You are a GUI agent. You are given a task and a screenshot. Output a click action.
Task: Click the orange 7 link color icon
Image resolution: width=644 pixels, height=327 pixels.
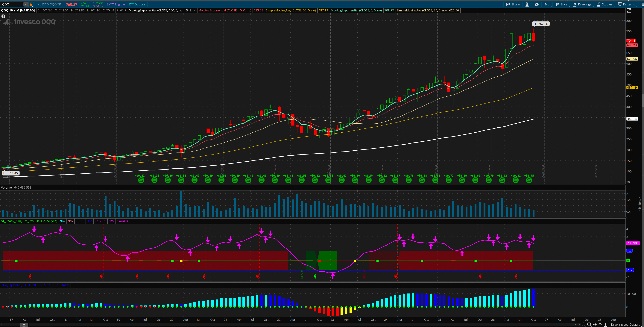pyautogui.click(x=31, y=4)
